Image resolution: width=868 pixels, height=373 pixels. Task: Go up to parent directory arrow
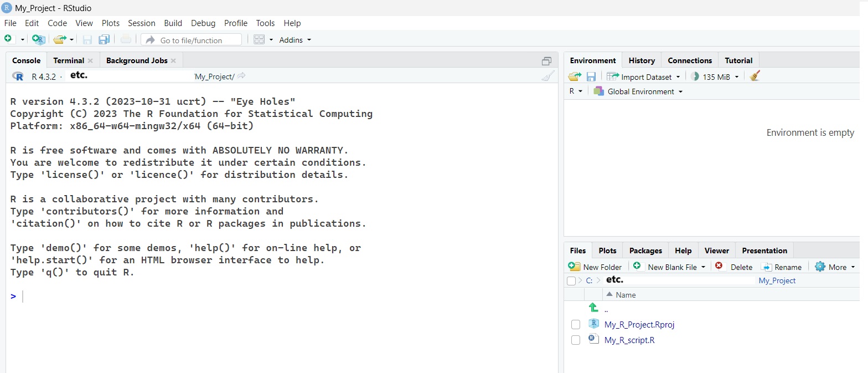593,308
